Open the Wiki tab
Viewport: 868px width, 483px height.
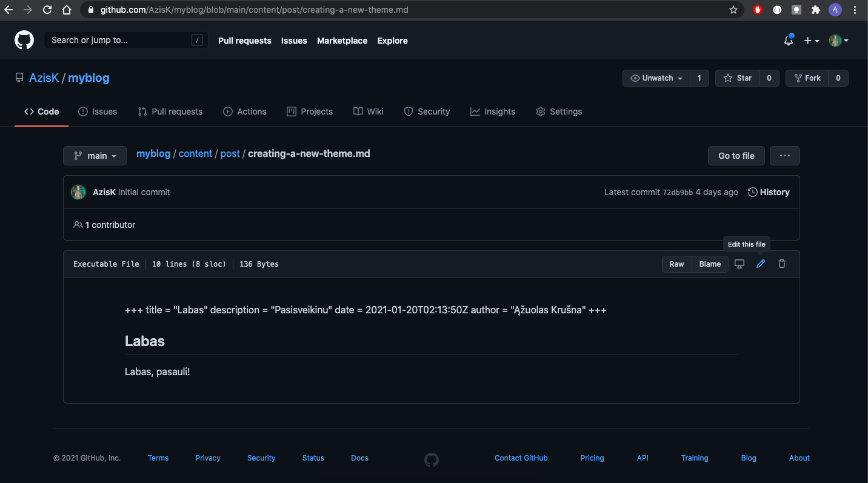pos(369,112)
